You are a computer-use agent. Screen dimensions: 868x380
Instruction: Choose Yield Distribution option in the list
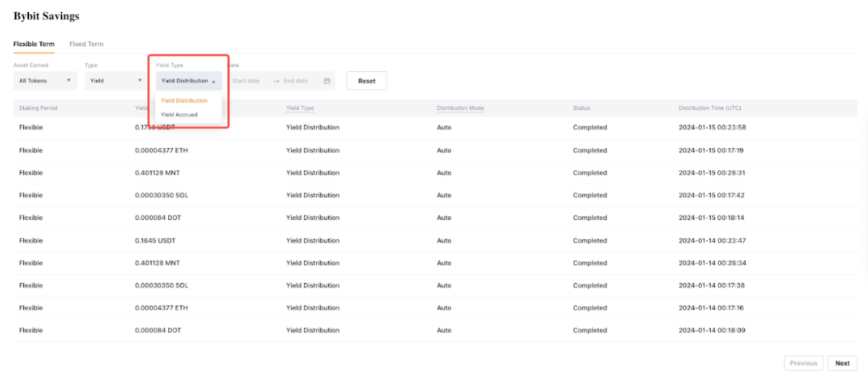(x=184, y=101)
